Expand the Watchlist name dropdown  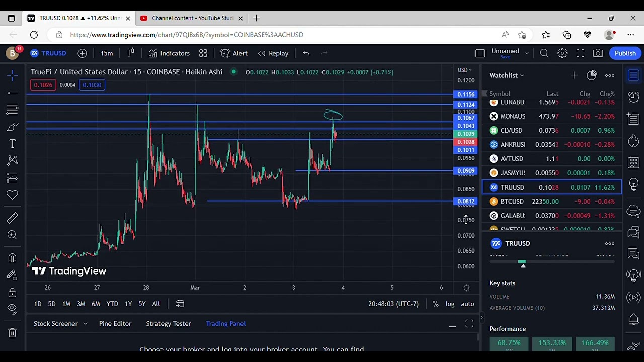click(507, 75)
